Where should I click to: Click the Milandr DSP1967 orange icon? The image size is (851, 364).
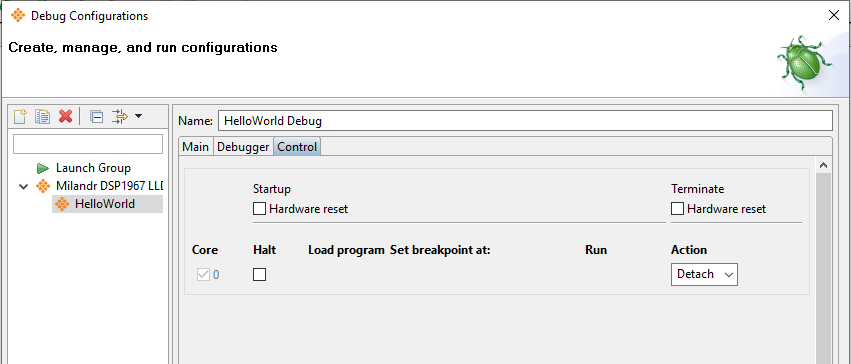[43, 186]
